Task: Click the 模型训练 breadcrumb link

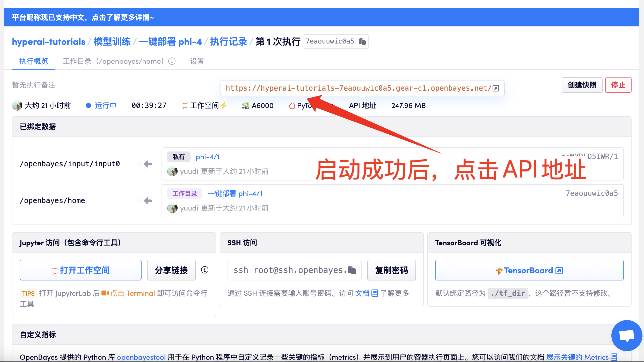Action: click(x=112, y=42)
